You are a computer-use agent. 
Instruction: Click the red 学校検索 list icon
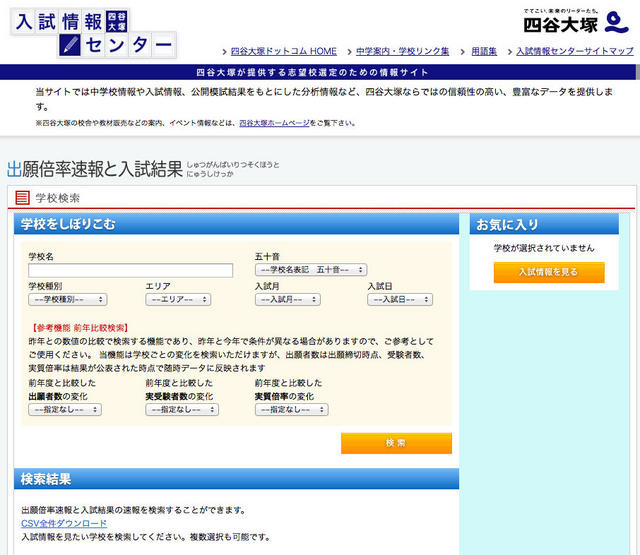pyautogui.click(x=22, y=198)
